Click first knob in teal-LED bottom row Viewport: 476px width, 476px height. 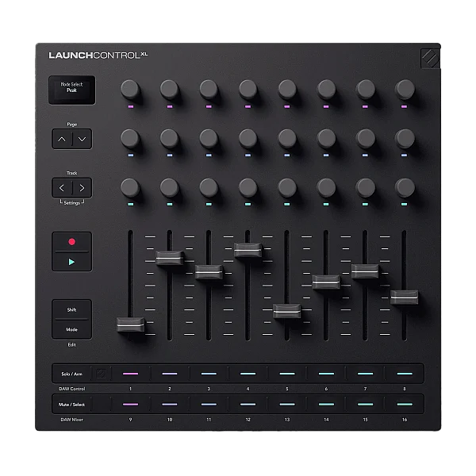(130, 187)
